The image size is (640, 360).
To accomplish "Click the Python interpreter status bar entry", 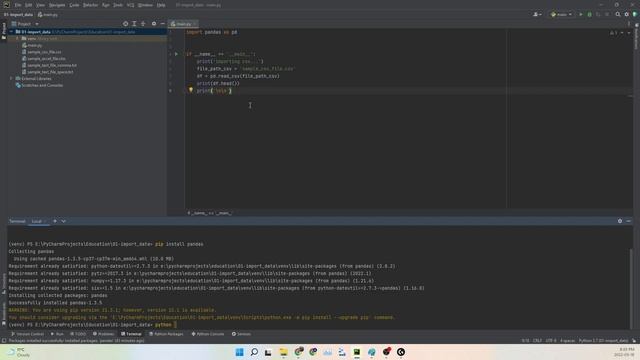I will [603, 340].
